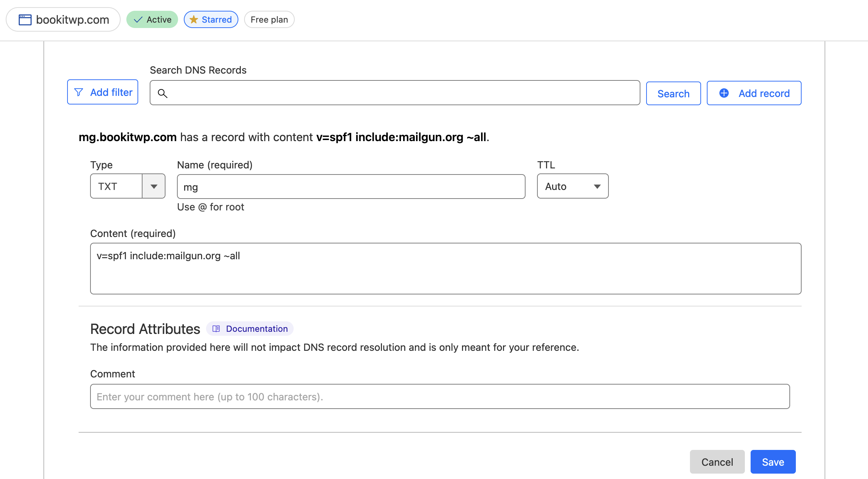Click the Free plan badge
This screenshot has width=868, height=479.
[x=269, y=19]
